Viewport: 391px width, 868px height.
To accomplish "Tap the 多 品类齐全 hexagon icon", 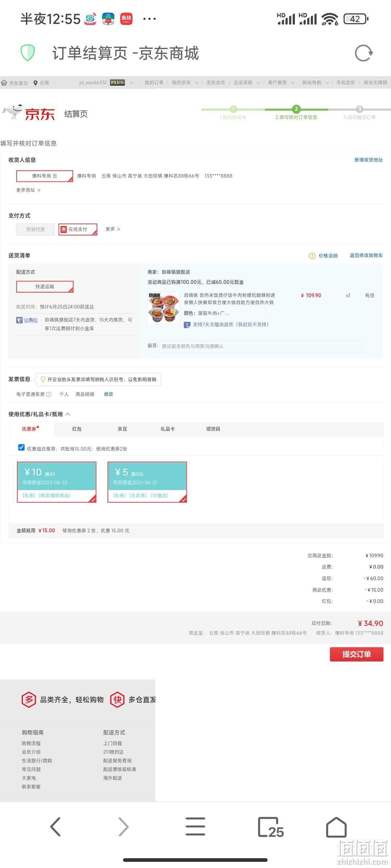I will tap(29, 700).
